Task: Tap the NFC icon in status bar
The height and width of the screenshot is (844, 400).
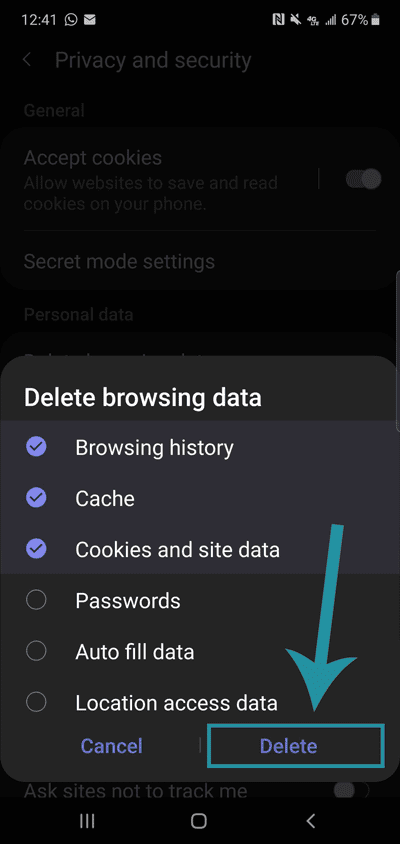Action: tap(278, 20)
